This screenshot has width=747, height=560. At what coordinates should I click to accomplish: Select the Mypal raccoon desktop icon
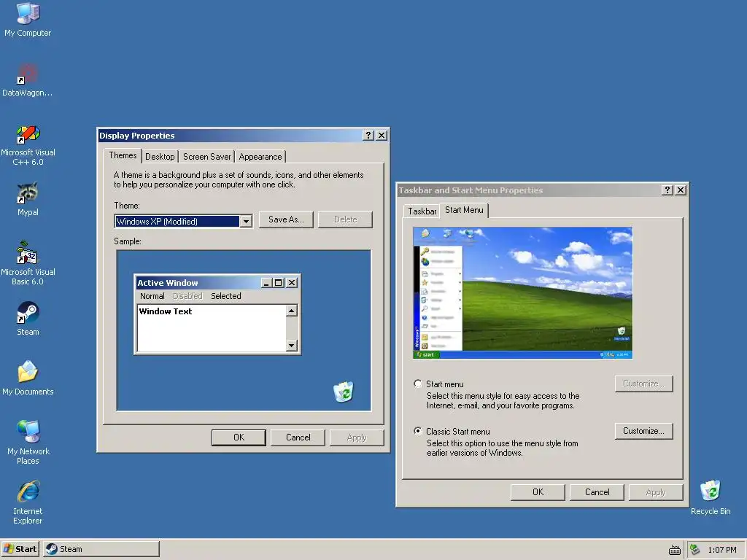(x=28, y=199)
